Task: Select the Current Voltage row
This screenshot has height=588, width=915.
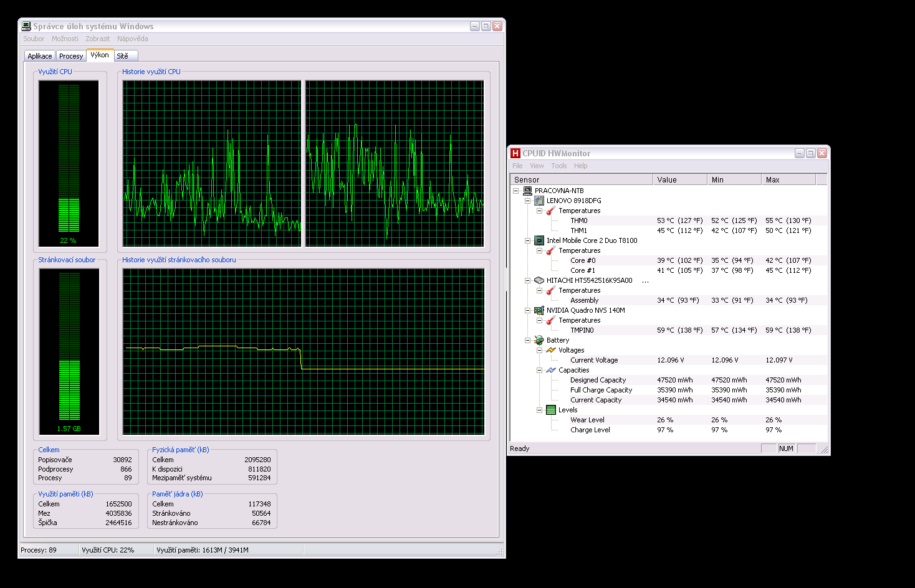Action: [x=669, y=360]
